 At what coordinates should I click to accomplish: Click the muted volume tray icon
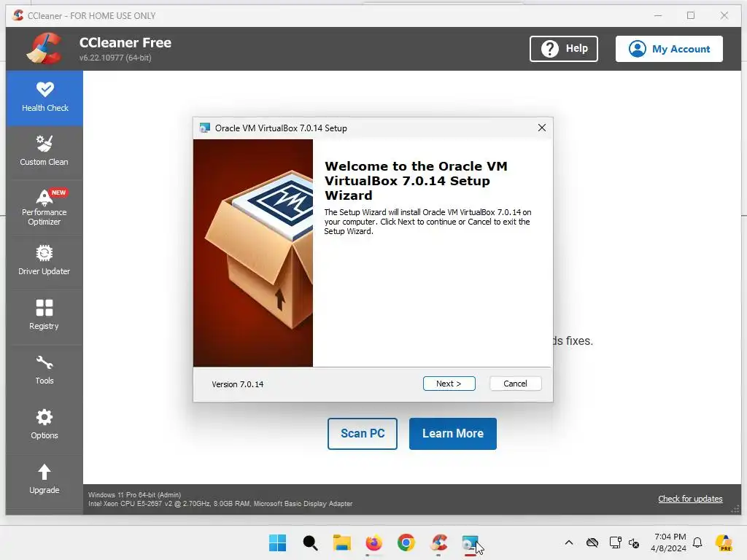634,542
